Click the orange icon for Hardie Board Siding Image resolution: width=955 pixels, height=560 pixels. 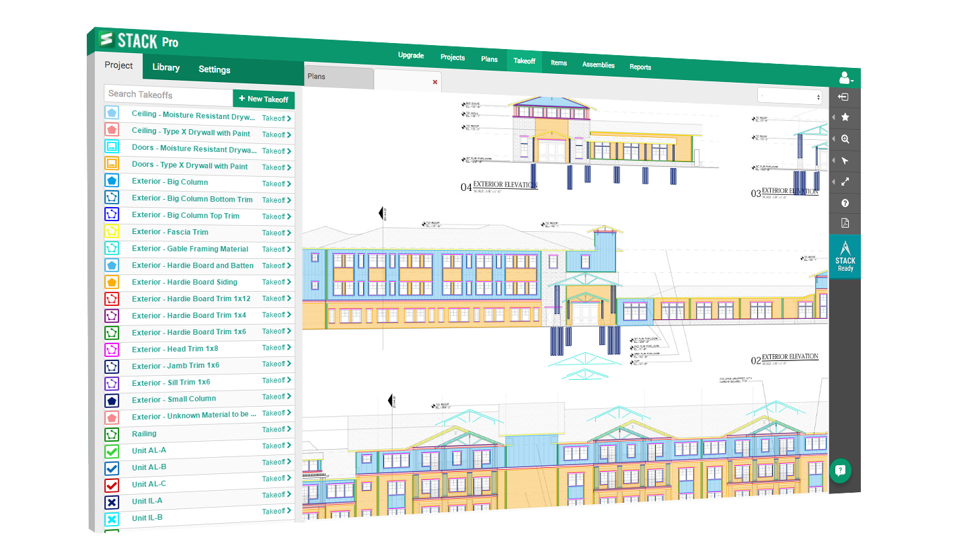112,282
